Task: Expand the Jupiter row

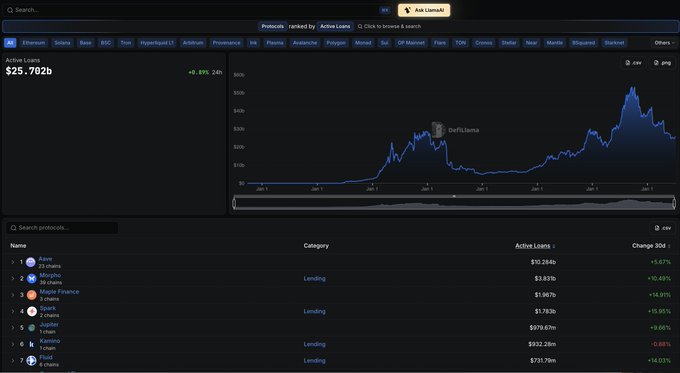Action: (13, 328)
